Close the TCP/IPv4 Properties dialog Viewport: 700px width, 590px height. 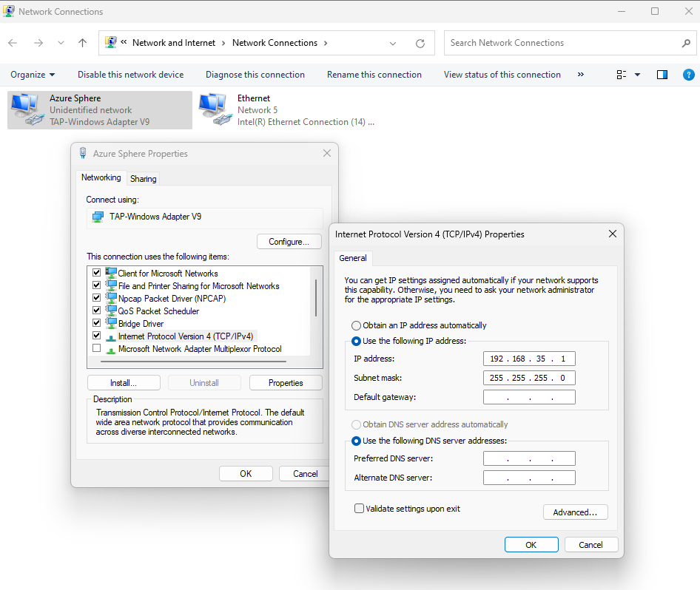point(613,234)
